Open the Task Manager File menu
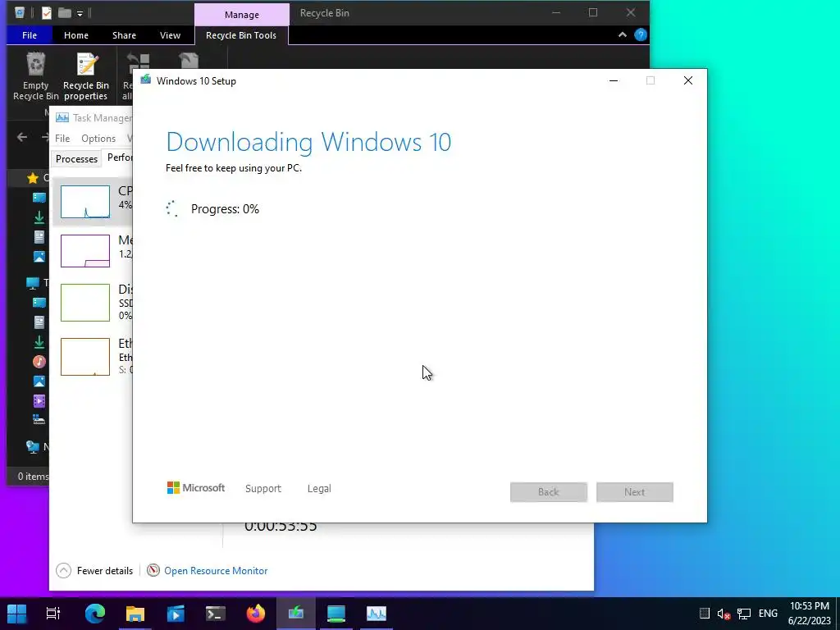Screen dimensions: 840x630 point(62,138)
